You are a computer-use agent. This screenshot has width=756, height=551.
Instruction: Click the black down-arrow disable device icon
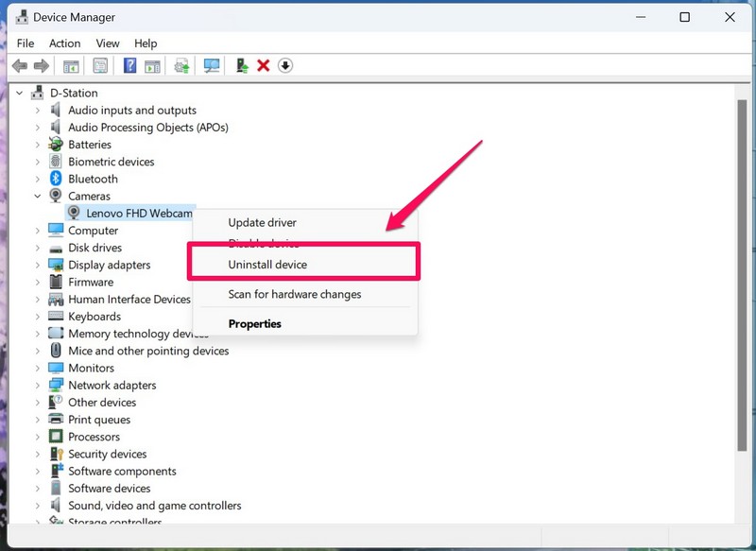tap(285, 65)
